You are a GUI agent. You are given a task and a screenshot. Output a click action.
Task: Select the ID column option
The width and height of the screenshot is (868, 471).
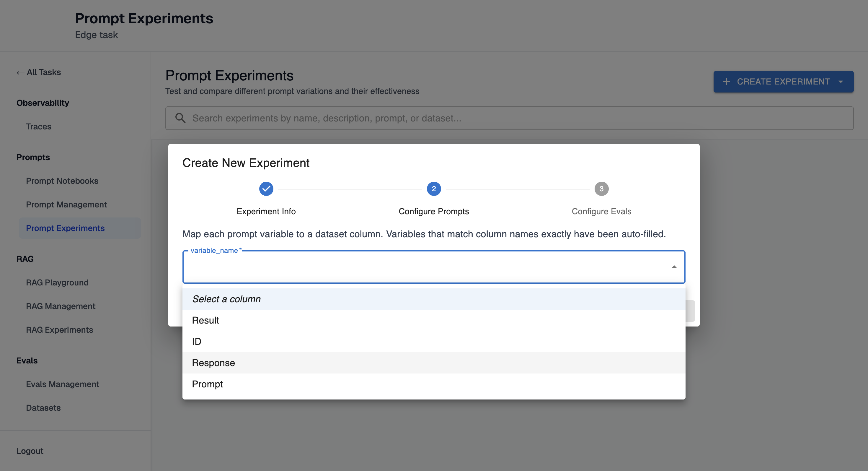pyautogui.click(x=196, y=342)
